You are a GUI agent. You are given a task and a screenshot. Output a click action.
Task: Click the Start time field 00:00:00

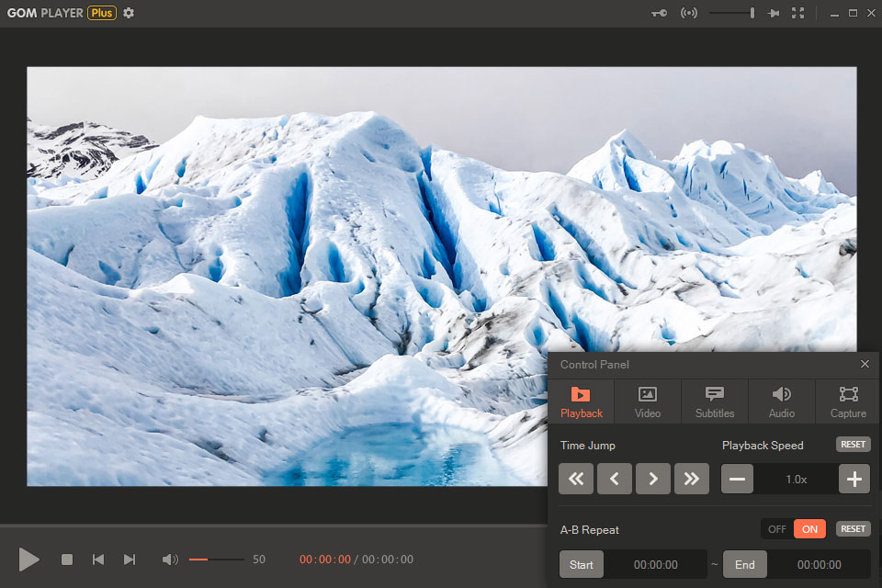click(x=655, y=564)
